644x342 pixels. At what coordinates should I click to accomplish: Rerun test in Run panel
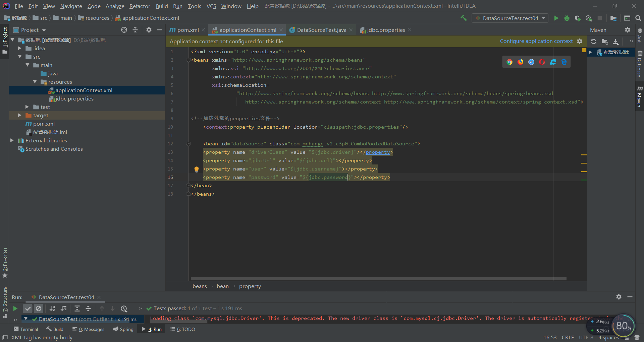[x=15, y=309]
